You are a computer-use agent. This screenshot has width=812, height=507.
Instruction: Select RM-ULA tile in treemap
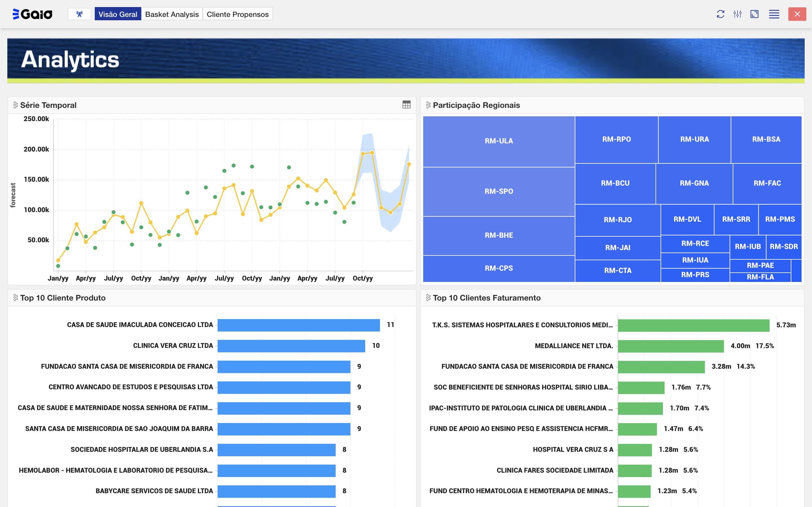click(498, 141)
